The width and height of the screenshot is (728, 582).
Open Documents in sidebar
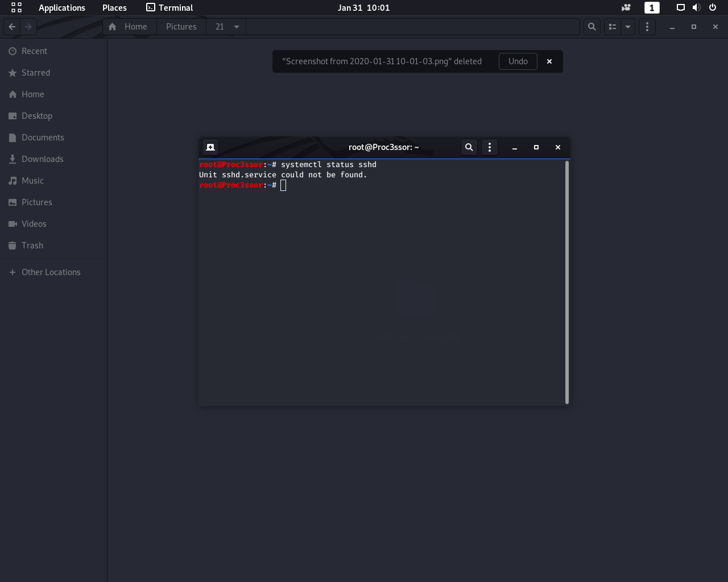coord(53,138)
